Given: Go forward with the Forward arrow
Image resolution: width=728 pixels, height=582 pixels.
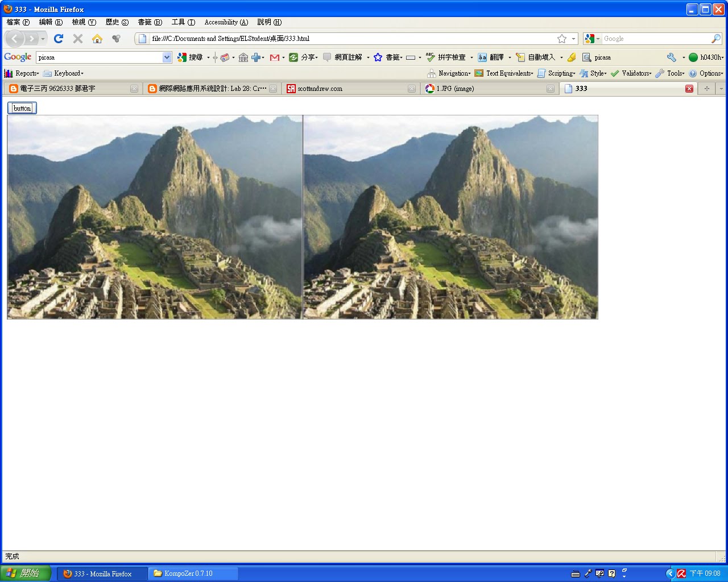Looking at the screenshot, I should [31, 39].
